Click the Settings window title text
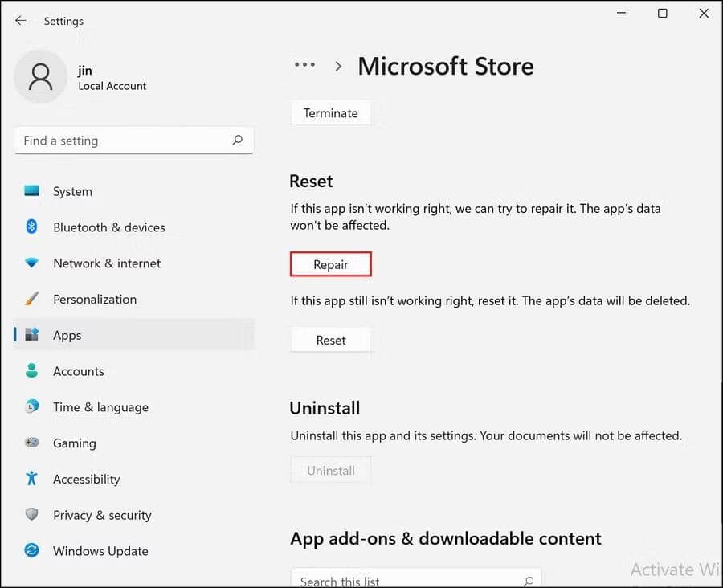This screenshot has width=723, height=588. coord(63,21)
